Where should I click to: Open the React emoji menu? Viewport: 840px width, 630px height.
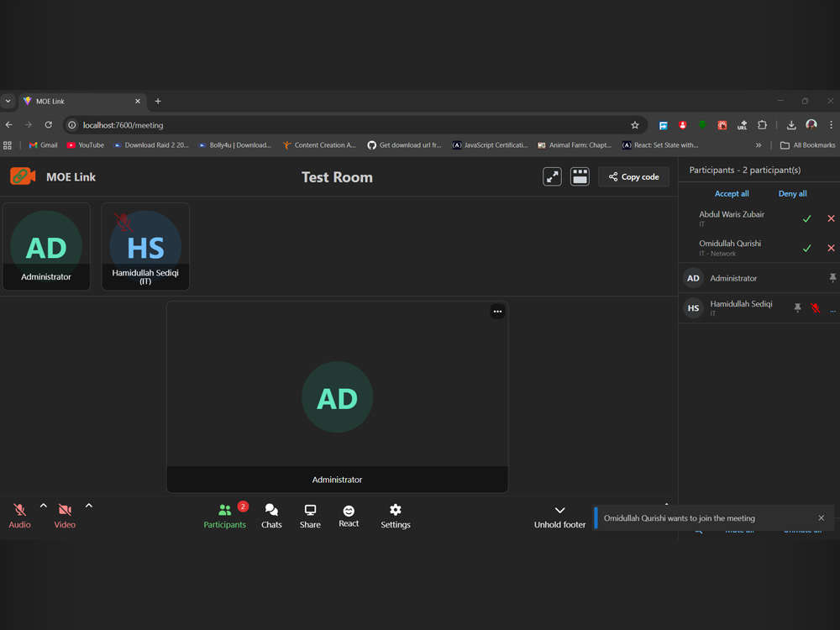[x=349, y=516]
